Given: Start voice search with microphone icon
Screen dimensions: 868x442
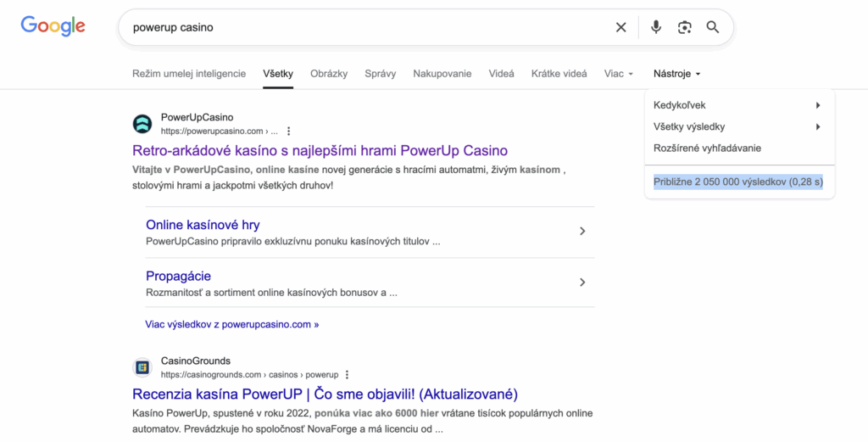Looking at the screenshot, I should coord(656,27).
